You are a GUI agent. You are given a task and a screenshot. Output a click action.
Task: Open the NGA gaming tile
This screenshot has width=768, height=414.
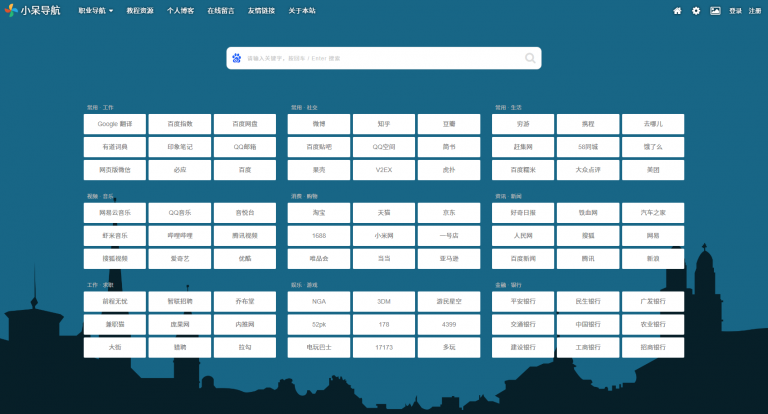pyautogui.click(x=319, y=301)
